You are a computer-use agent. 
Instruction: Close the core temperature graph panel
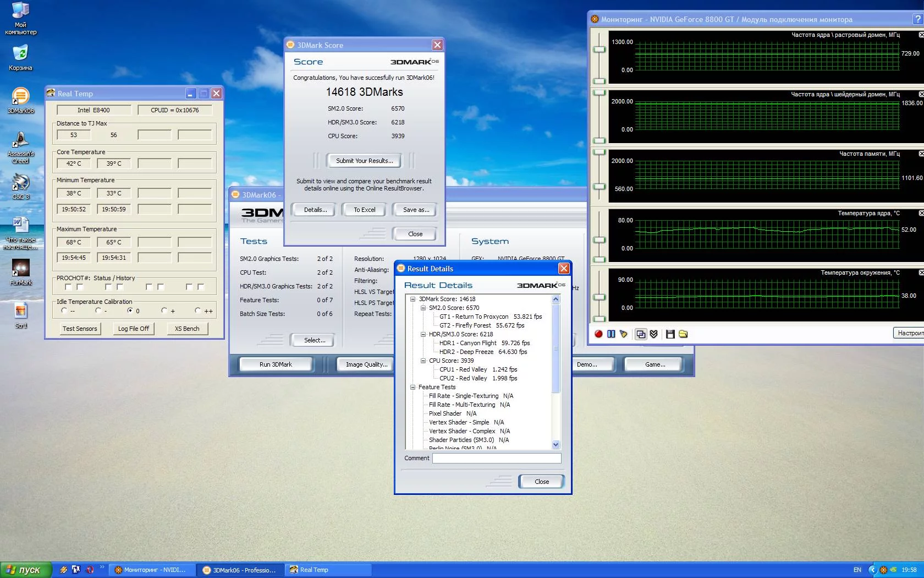point(921,213)
